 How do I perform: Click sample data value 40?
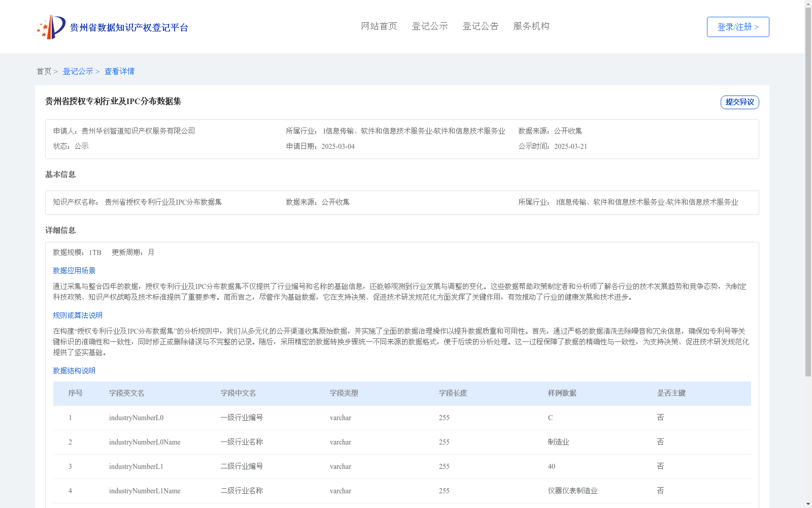[552, 466]
